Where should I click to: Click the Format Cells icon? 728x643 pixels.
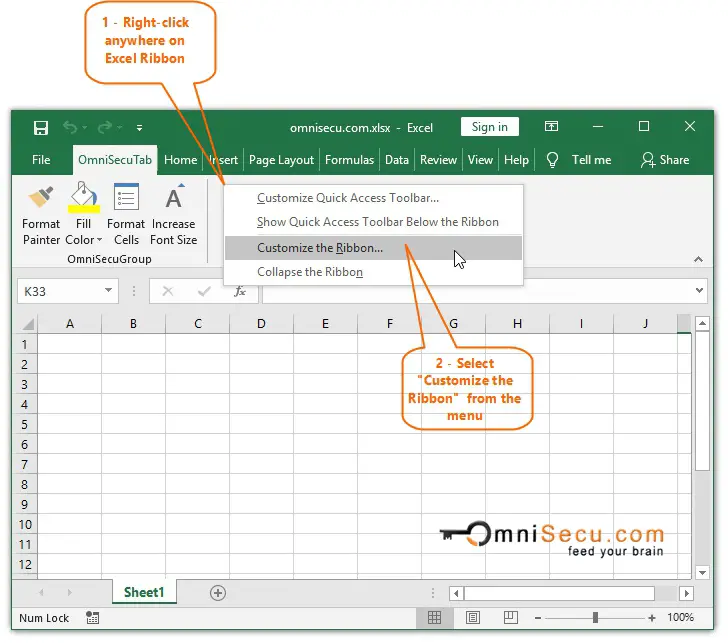point(126,197)
